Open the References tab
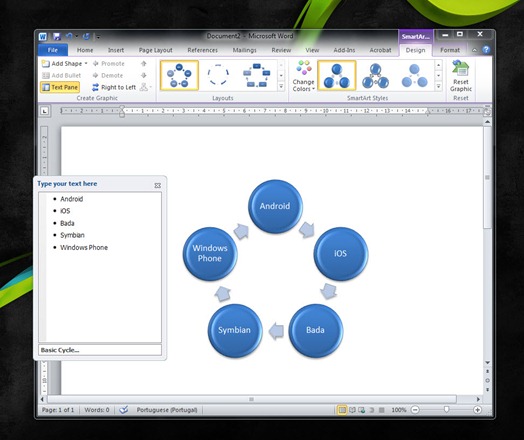The height and width of the screenshot is (440, 524). pos(202,50)
